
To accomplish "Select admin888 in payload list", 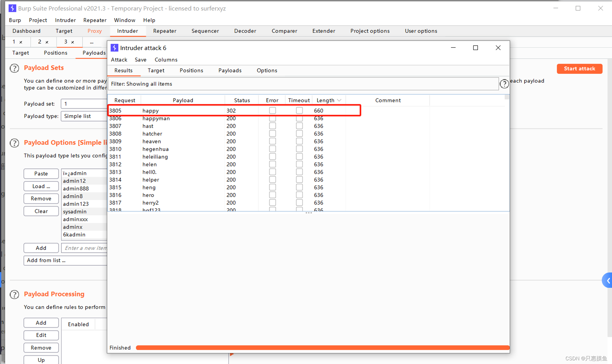I will (84, 188).
